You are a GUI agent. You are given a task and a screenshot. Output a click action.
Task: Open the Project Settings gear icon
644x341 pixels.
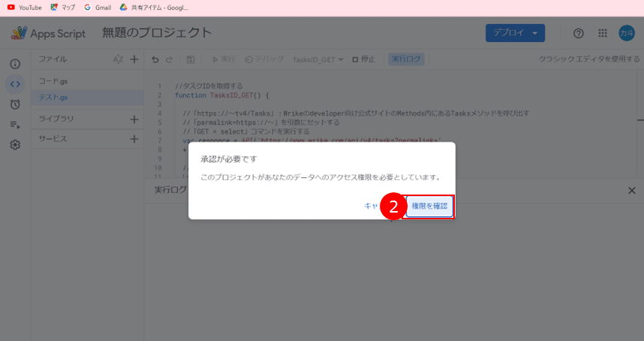coord(15,145)
